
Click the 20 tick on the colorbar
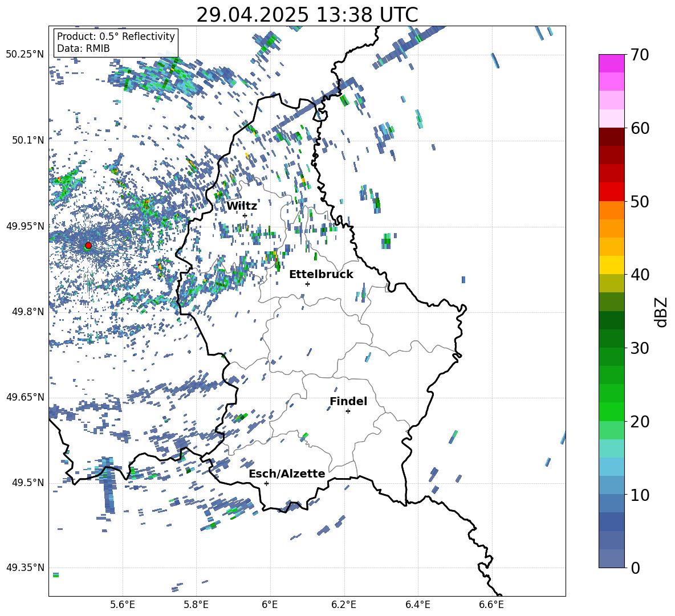coord(640,422)
